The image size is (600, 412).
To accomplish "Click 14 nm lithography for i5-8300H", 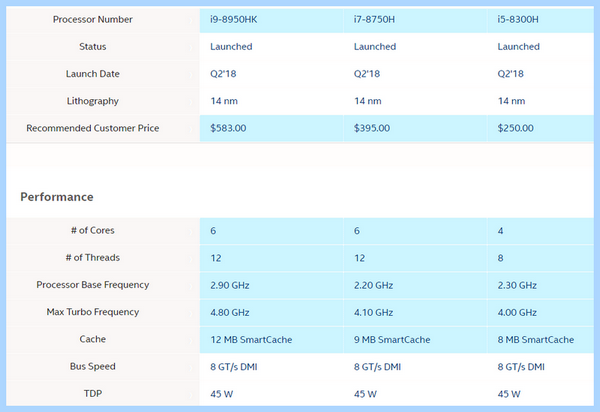I will pos(511,101).
